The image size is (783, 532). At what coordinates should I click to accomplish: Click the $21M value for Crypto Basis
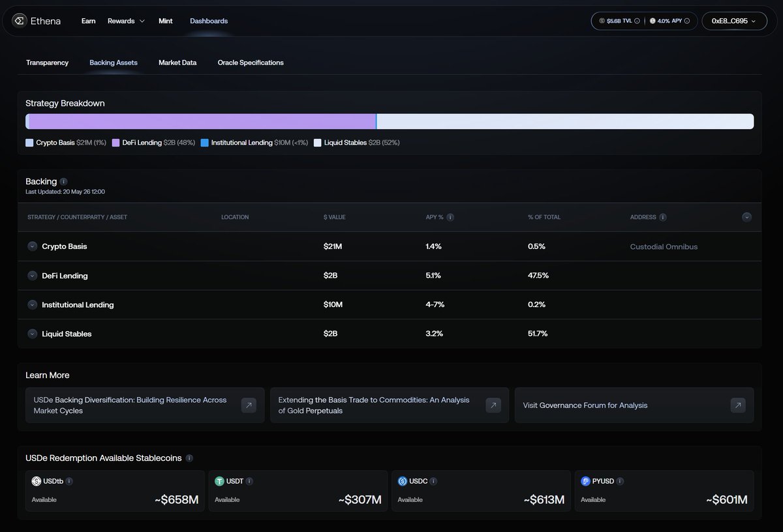[x=333, y=246]
